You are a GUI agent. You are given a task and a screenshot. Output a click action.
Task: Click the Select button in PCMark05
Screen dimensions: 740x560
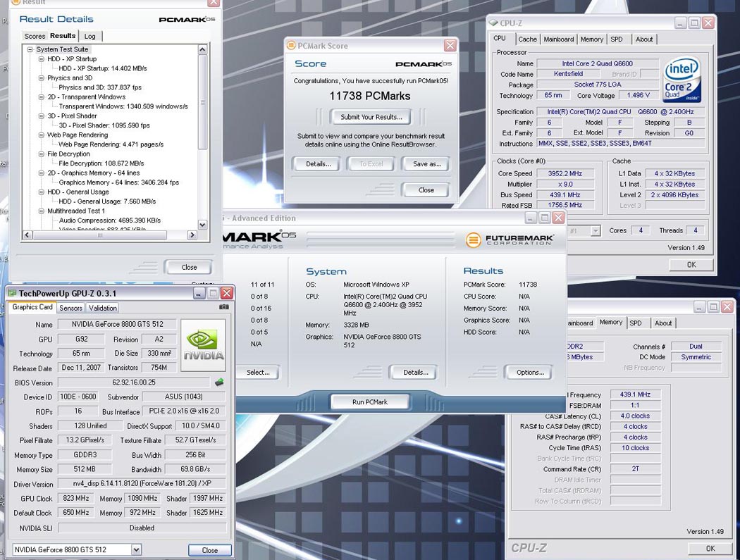(x=258, y=372)
